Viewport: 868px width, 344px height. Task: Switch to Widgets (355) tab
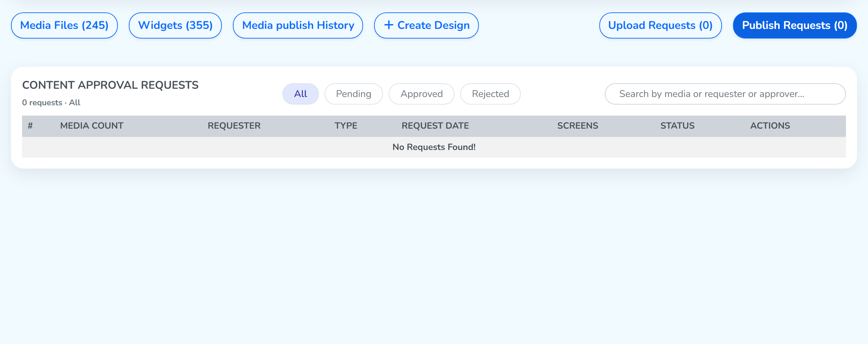point(175,25)
